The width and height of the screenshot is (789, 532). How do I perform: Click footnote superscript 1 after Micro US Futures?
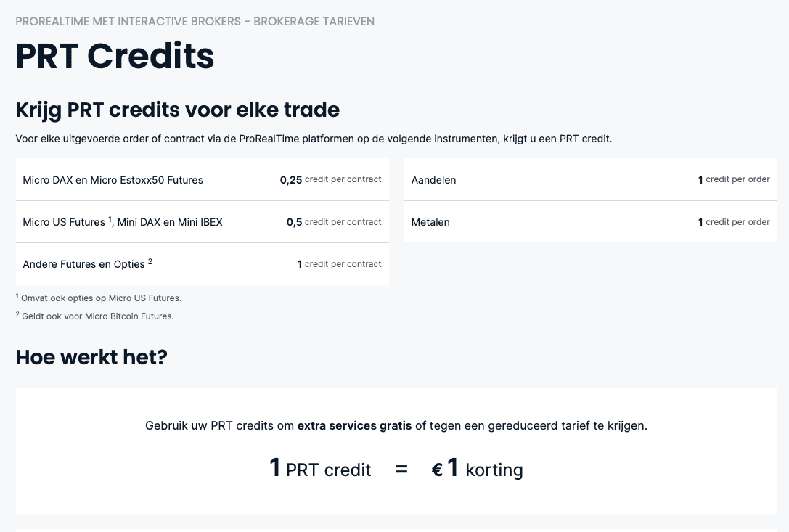click(110, 218)
